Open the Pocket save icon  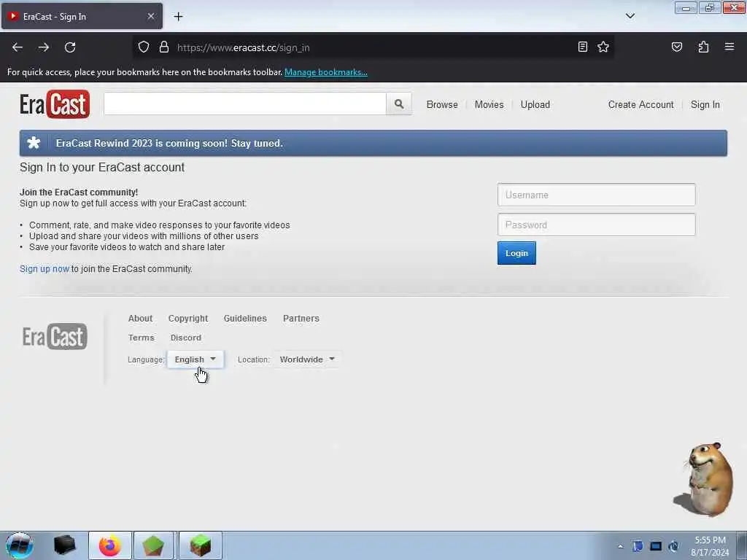676,47
